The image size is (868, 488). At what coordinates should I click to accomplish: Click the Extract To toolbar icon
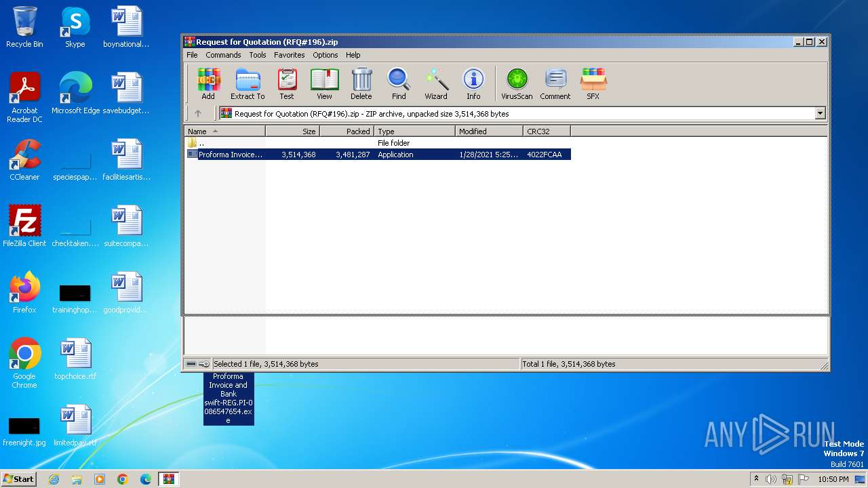coord(248,84)
